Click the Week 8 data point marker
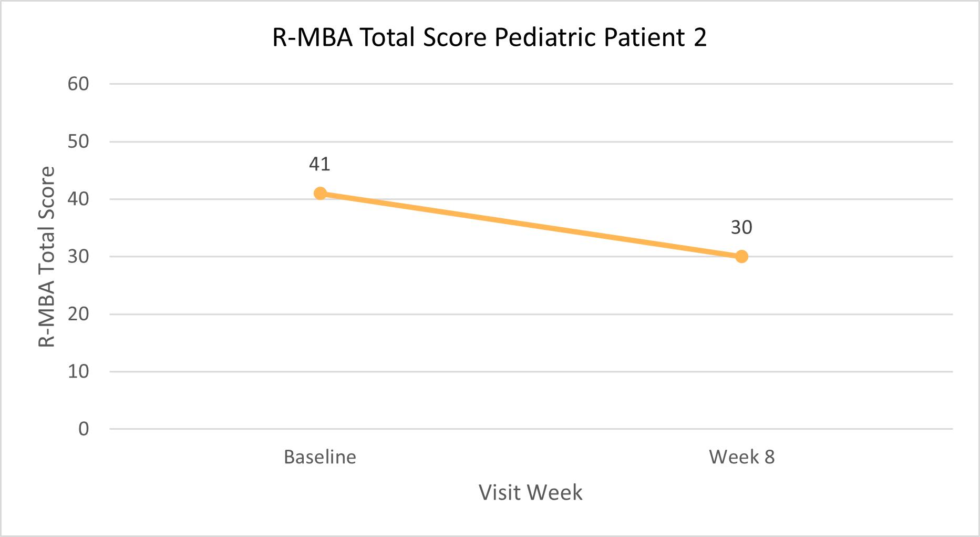Image resolution: width=980 pixels, height=537 pixels. (x=741, y=257)
